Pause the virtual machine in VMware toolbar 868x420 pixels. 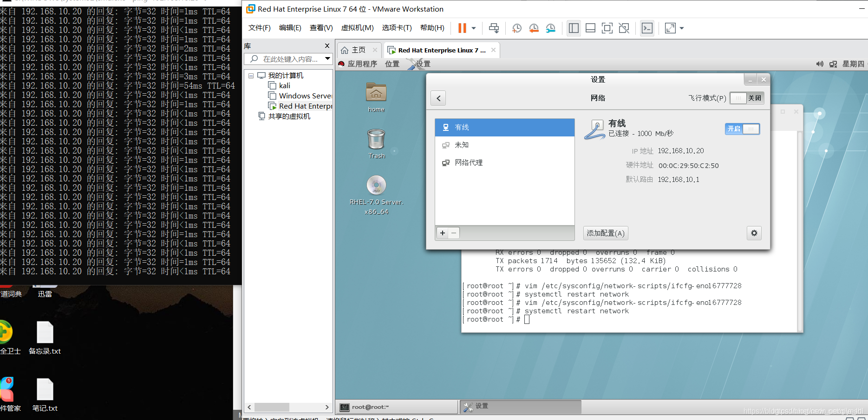[462, 28]
